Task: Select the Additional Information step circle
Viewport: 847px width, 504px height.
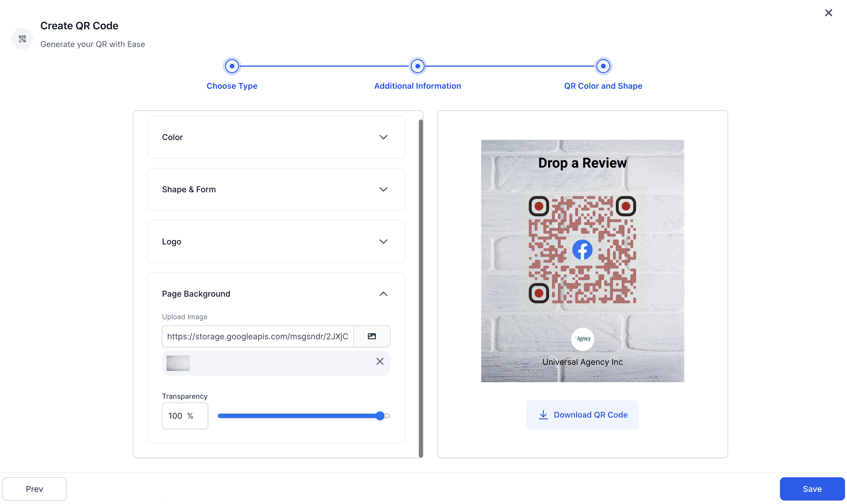Action: pyautogui.click(x=417, y=66)
